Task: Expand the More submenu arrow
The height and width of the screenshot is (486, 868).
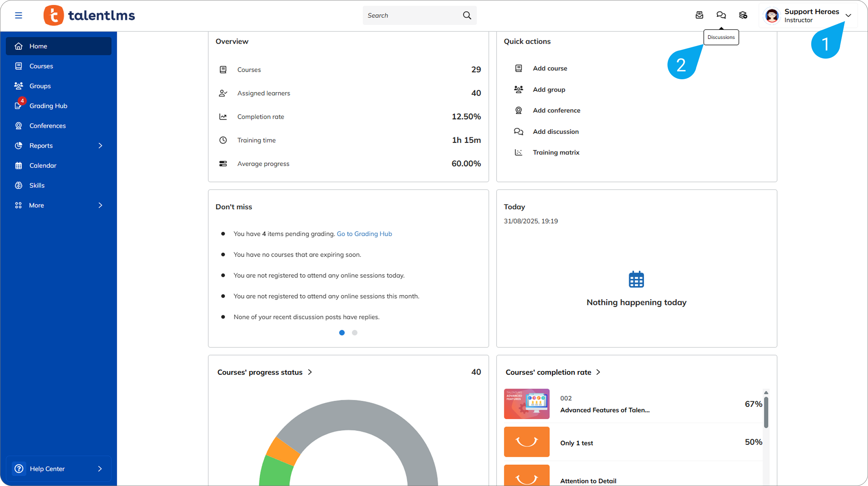Action: pyautogui.click(x=100, y=205)
